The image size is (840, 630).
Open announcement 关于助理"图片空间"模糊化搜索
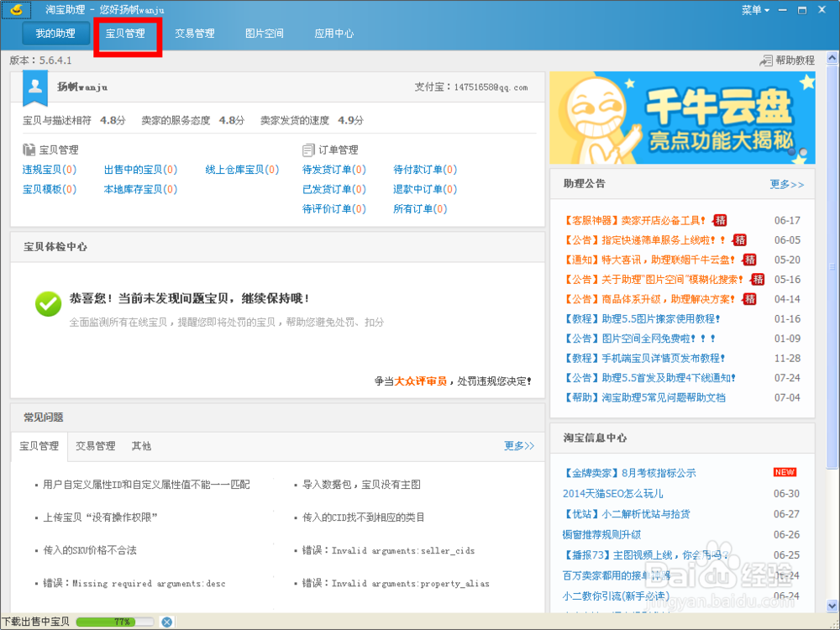click(x=653, y=279)
